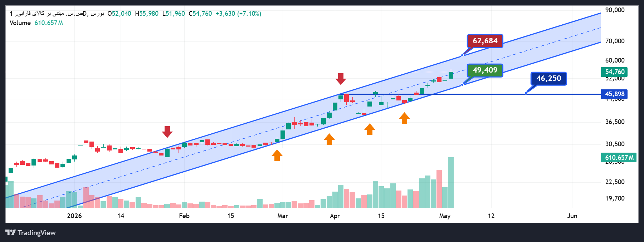Screen dimensions: 644x242
Task: Click the 22,500 price axis label
Action: point(615,182)
